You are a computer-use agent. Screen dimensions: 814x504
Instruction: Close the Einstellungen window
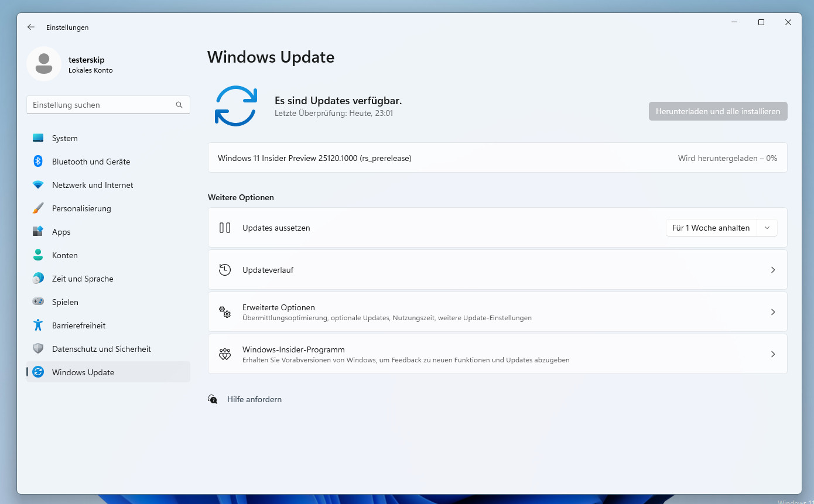(788, 22)
